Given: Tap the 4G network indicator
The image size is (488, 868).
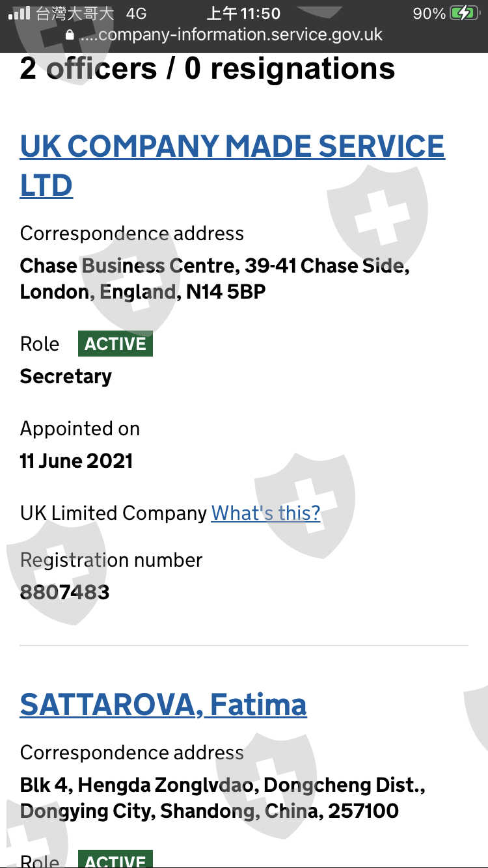Looking at the screenshot, I should (135, 14).
